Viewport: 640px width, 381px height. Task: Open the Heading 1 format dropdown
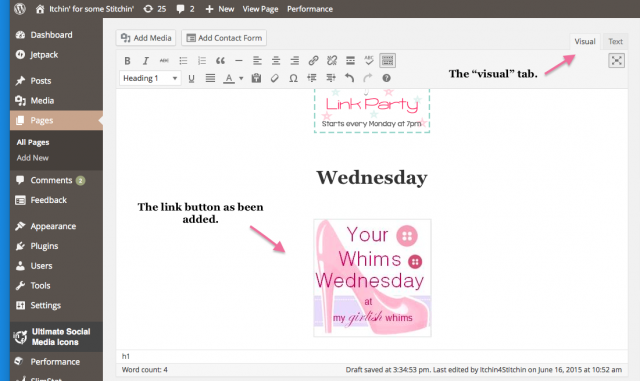pyautogui.click(x=150, y=78)
